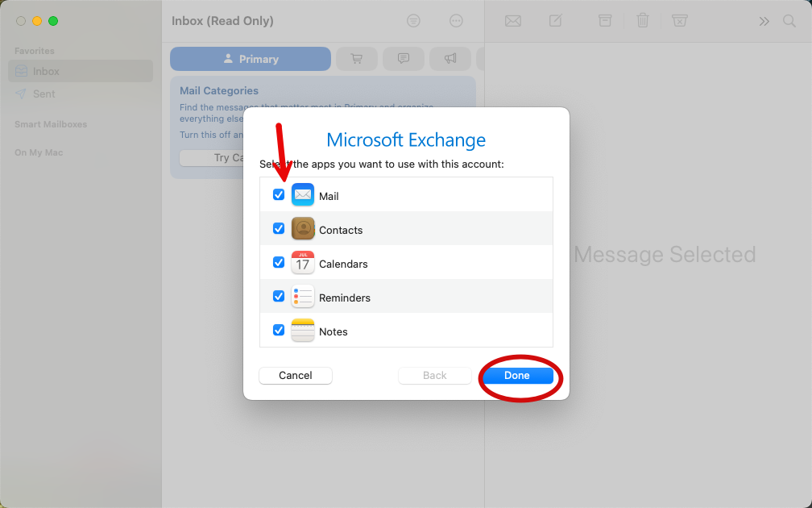The height and width of the screenshot is (508, 812).
Task: Click the Mail app icon in the list
Action: pos(303,195)
